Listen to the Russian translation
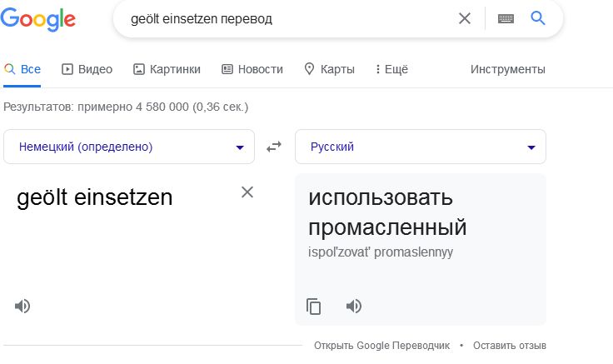 pyautogui.click(x=354, y=306)
